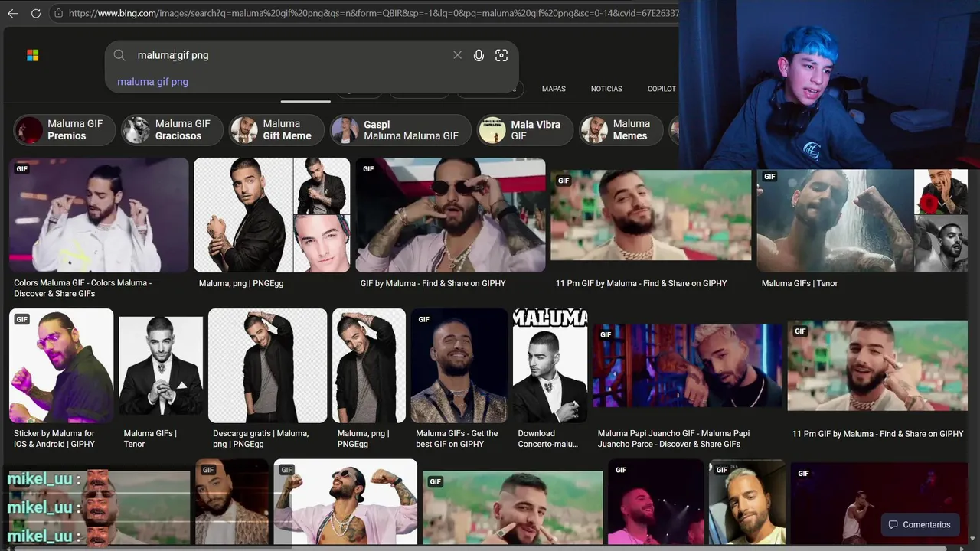This screenshot has width=980, height=551.
Task: Open the third-row concert stage GIF thumbnail
Action: [879, 502]
